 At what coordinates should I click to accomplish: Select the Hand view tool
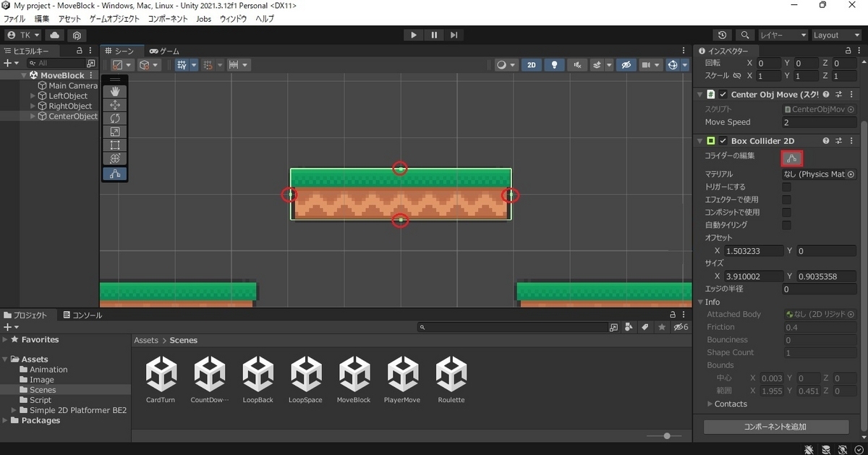[x=114, y=92]
